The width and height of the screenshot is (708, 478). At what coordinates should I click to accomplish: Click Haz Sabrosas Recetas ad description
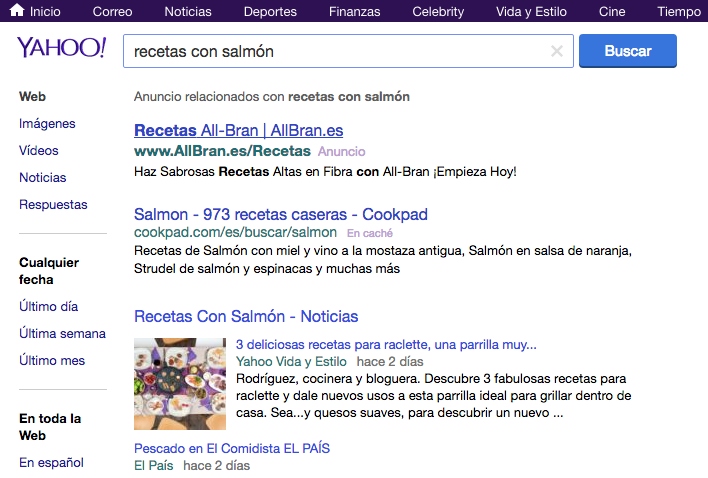click(325, 172)
